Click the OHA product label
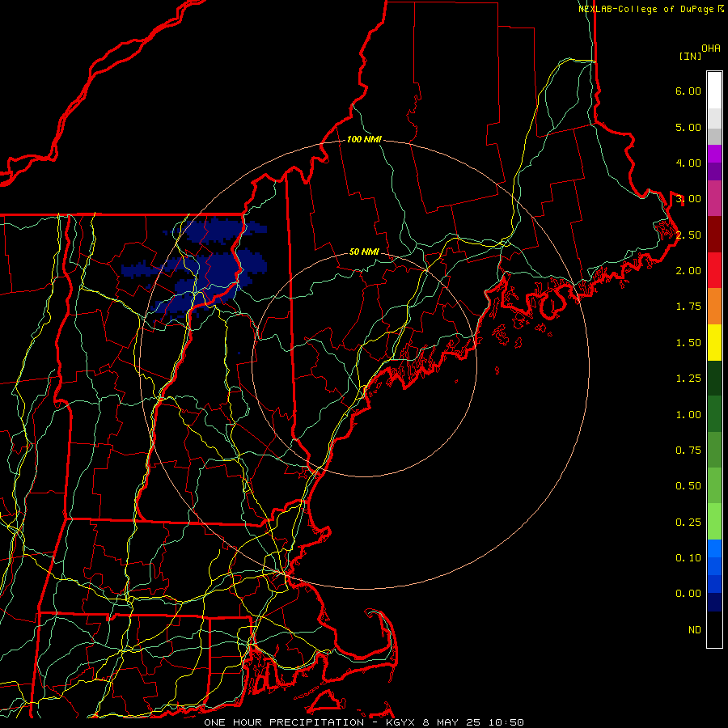The image size is (728, 728). tap(711, 49)
